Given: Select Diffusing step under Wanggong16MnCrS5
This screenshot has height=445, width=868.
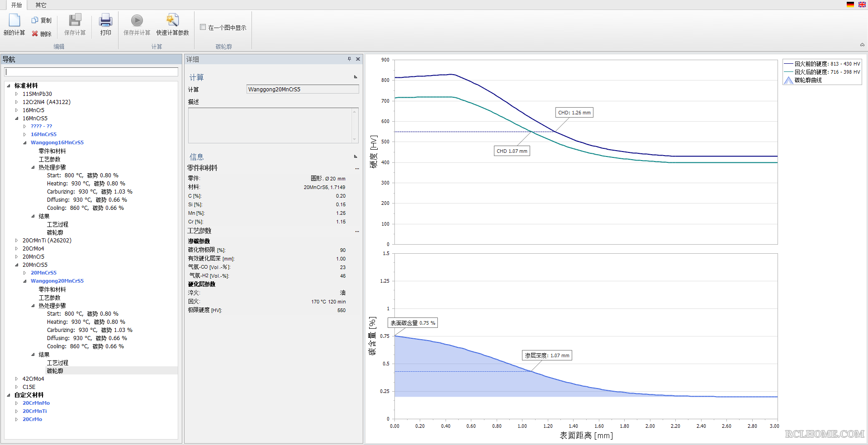Looking at the screenshot, I should click(x=87, y=200).
